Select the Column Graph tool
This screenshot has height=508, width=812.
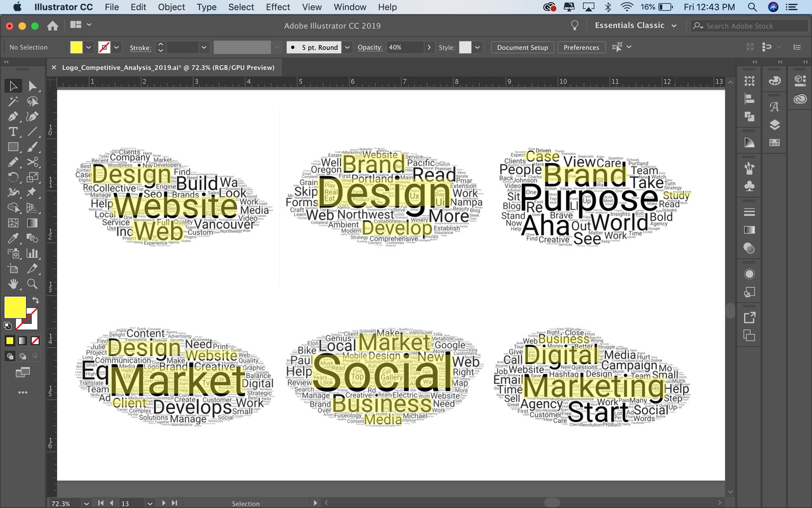32,253
